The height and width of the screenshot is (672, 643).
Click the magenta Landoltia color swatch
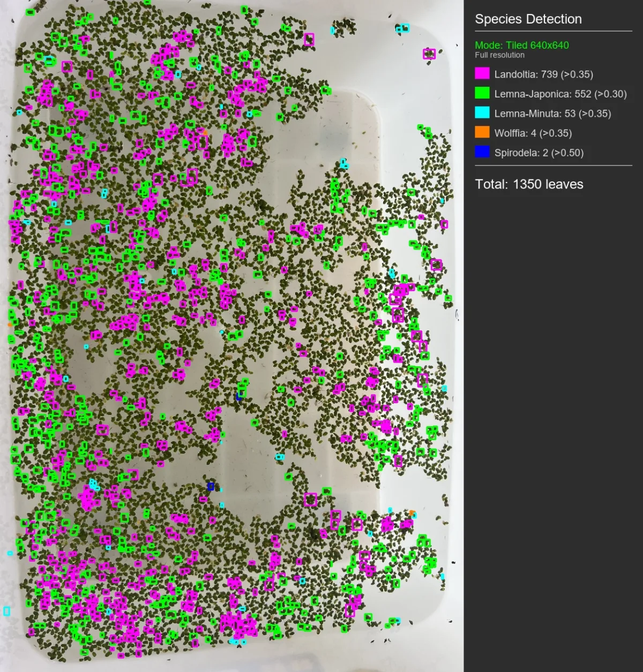click(482, 74)
